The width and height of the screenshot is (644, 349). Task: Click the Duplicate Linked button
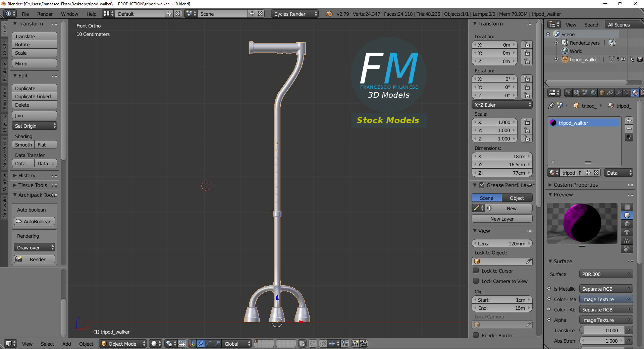(35, 96)
